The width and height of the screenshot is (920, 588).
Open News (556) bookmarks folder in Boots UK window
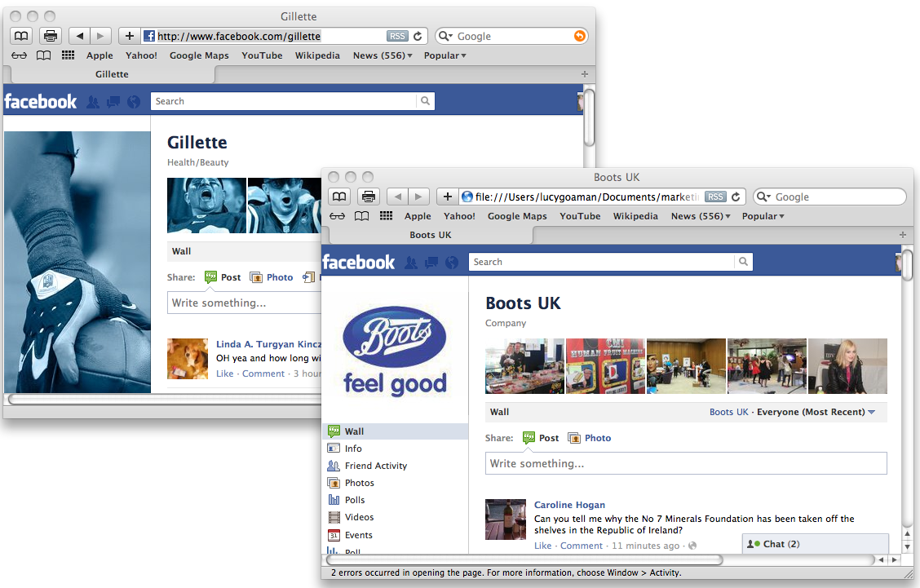click(701, 216)
